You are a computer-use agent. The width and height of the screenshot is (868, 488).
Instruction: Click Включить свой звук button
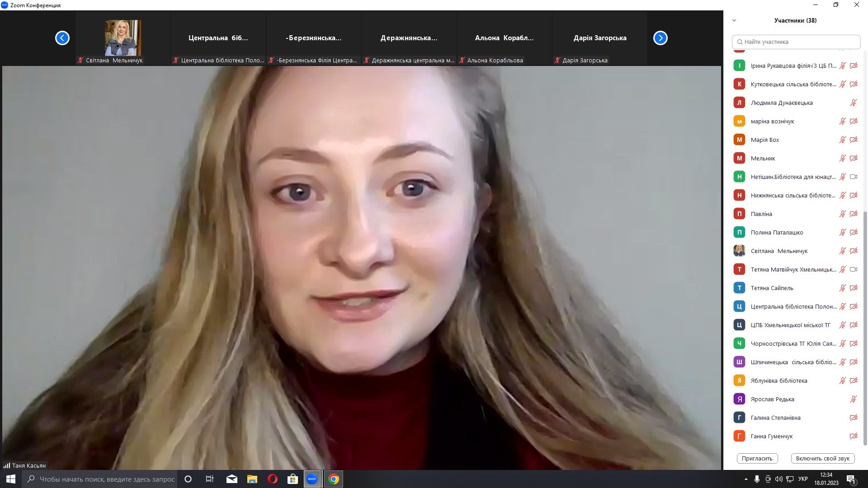[x=822, y=458]
